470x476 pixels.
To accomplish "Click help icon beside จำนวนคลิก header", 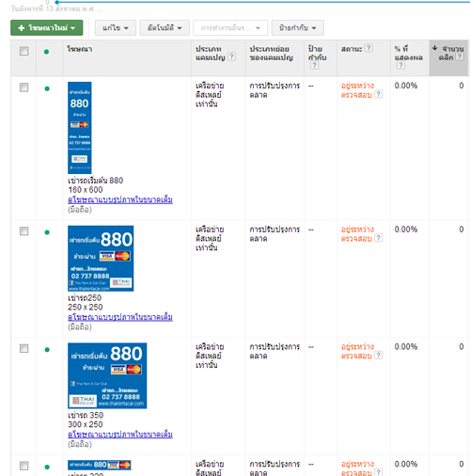I will tap(460, 56).
